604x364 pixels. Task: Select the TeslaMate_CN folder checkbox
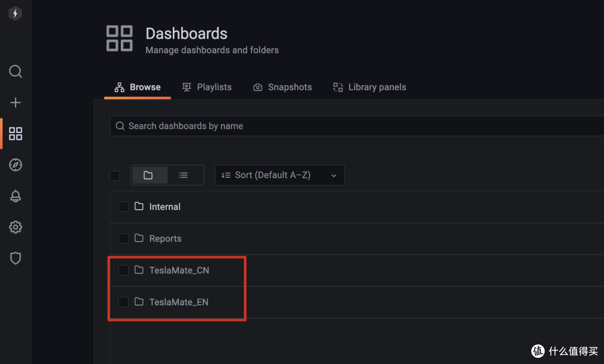(123, 270)
